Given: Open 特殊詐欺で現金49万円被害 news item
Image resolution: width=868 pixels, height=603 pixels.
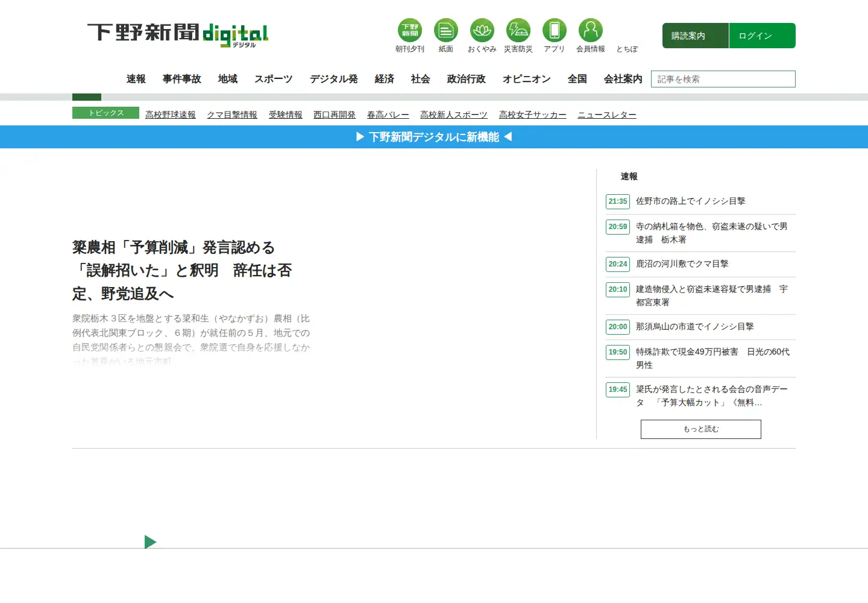Looking at the screenshot, I should click(713, 359).
